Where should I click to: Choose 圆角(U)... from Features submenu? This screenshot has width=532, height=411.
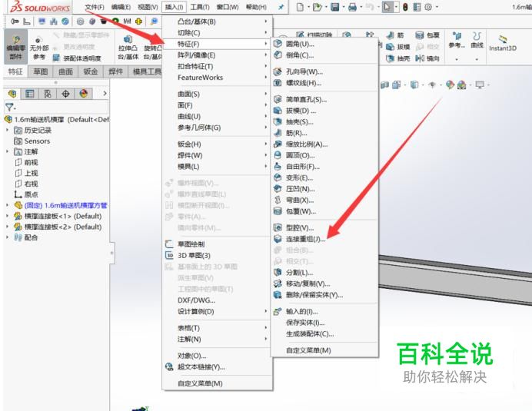tap(324, 44)
